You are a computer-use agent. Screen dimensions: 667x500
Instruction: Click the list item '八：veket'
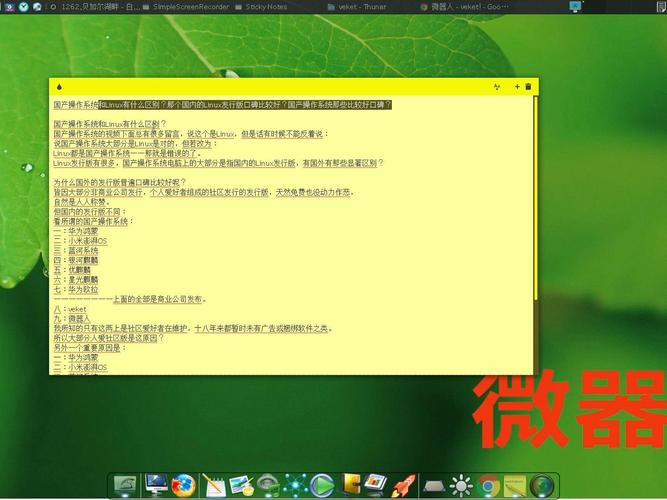pyautogui.click(x=70, y=309)
